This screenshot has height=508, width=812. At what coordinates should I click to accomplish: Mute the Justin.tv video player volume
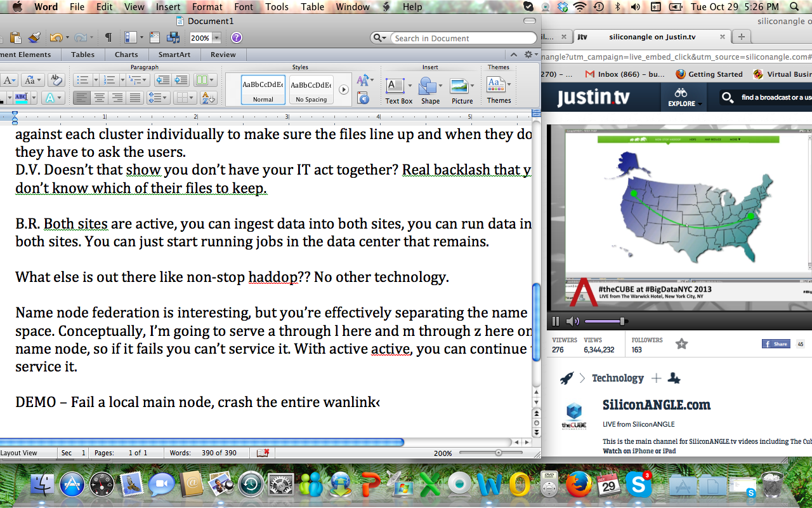pos(572,321)
